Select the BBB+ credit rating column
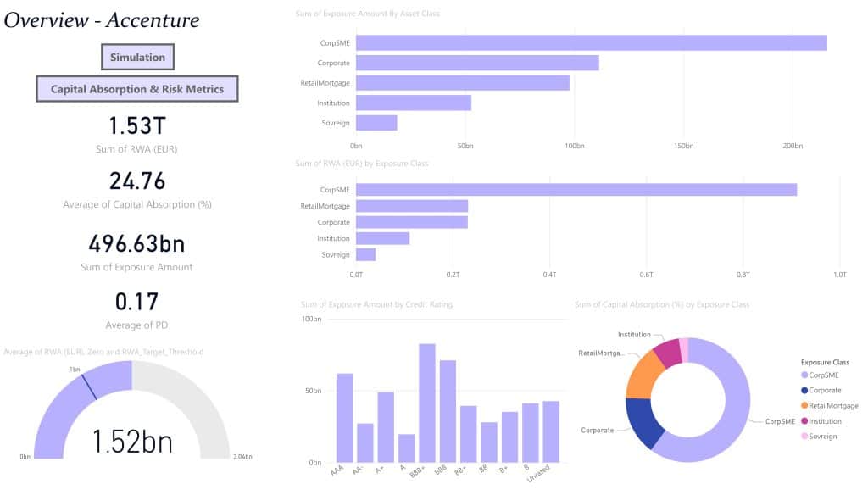The image size is (868, 495). click(x=427, y=403)
